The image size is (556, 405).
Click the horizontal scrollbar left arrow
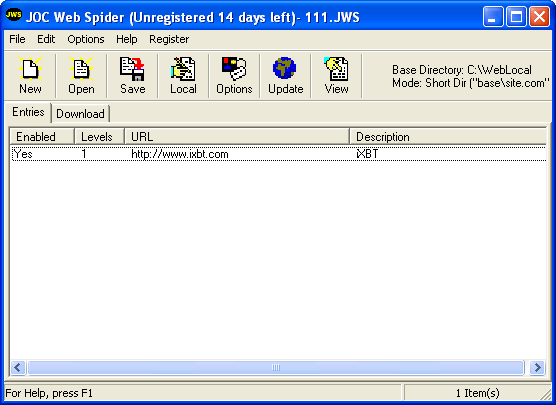pos(18,367)
